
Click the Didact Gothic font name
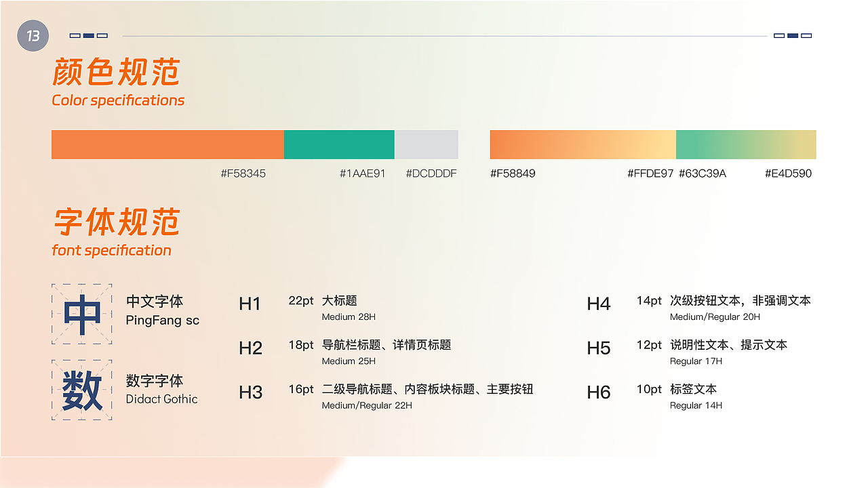pos(162,399)
